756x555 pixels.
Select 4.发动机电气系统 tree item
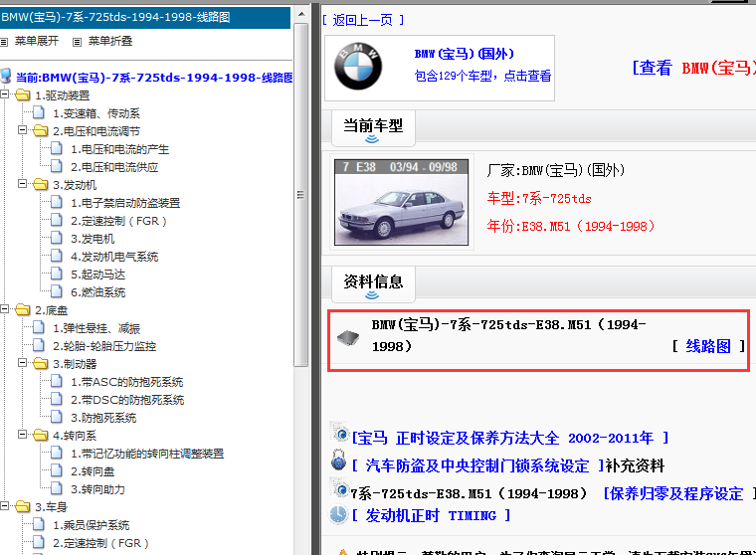point(114,256)
